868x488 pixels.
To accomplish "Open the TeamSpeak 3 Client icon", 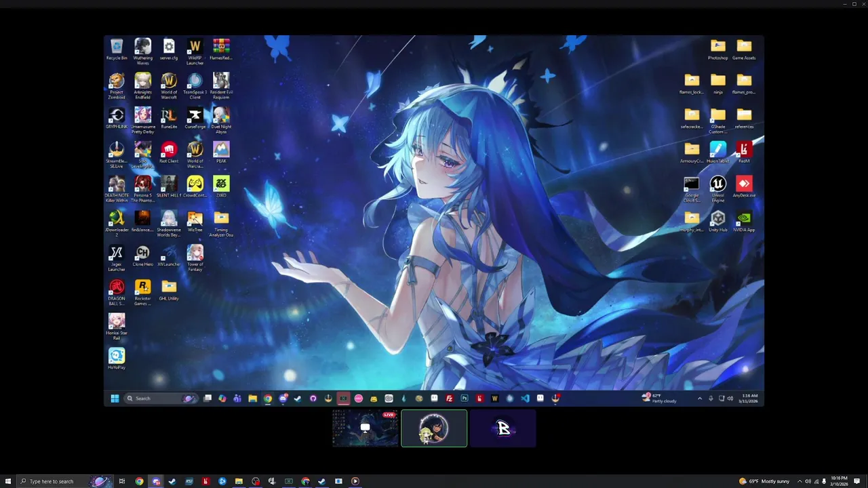I will coord(195,86).
